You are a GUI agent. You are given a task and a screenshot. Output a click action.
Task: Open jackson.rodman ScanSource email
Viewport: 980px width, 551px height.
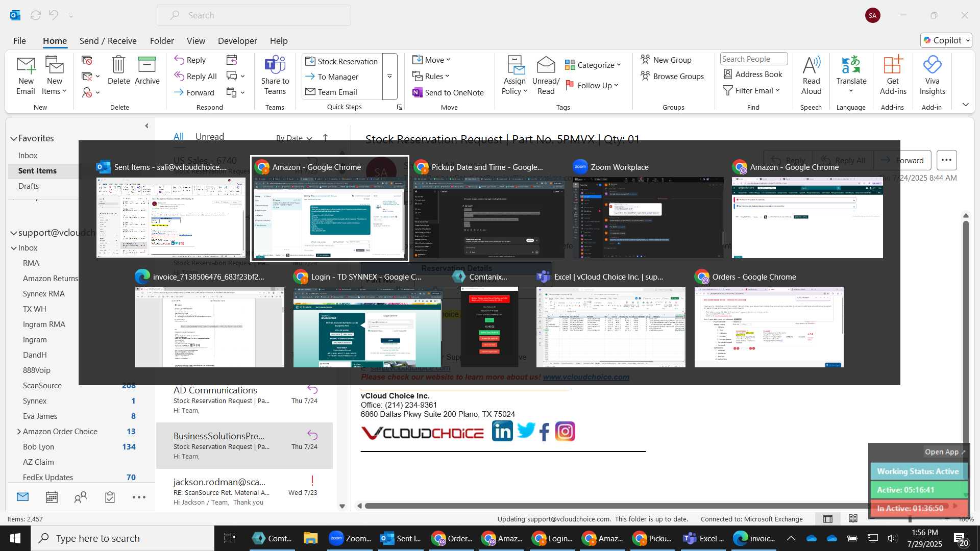pyautogui.click(x=245, y=491)
